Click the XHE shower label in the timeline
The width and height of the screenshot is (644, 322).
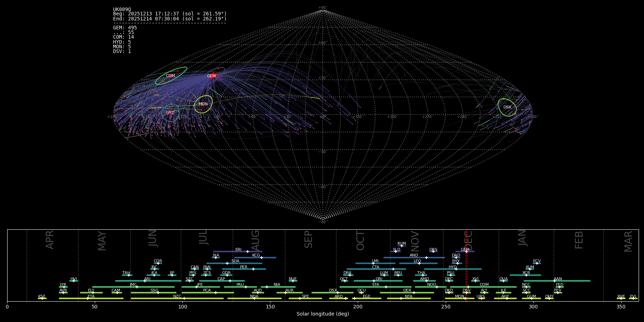pos(621,297)
